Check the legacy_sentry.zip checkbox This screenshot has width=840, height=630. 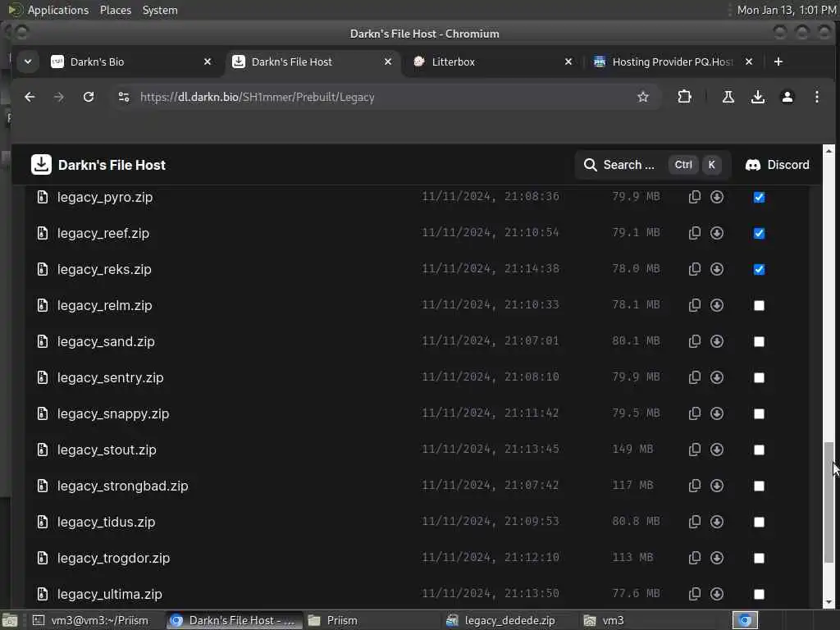tap(759, 377)
